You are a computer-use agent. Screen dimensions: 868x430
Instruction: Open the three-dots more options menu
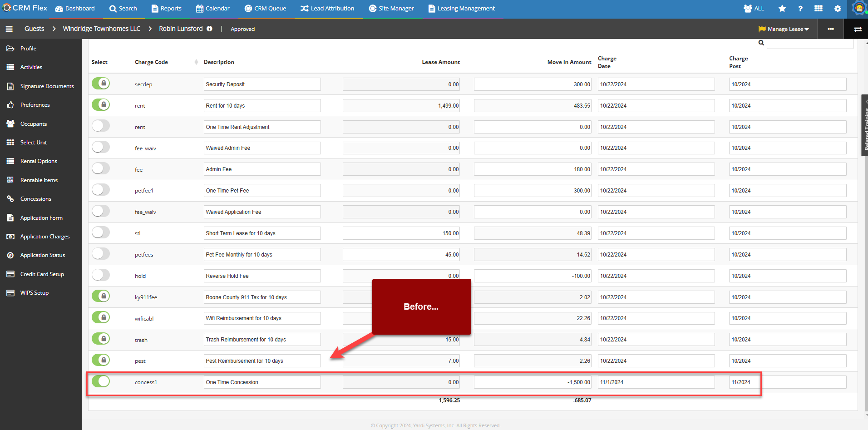(831, 29)
